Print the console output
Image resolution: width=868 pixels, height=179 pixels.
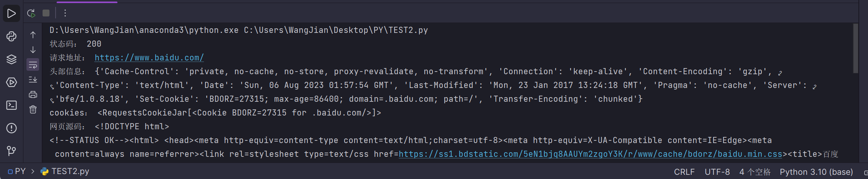33,94
